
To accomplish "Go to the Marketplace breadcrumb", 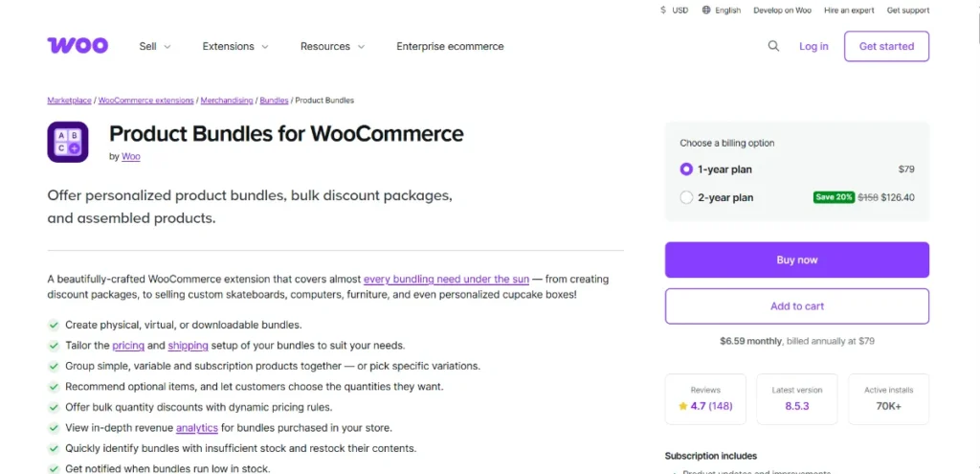I will click(x=69, y=101).
